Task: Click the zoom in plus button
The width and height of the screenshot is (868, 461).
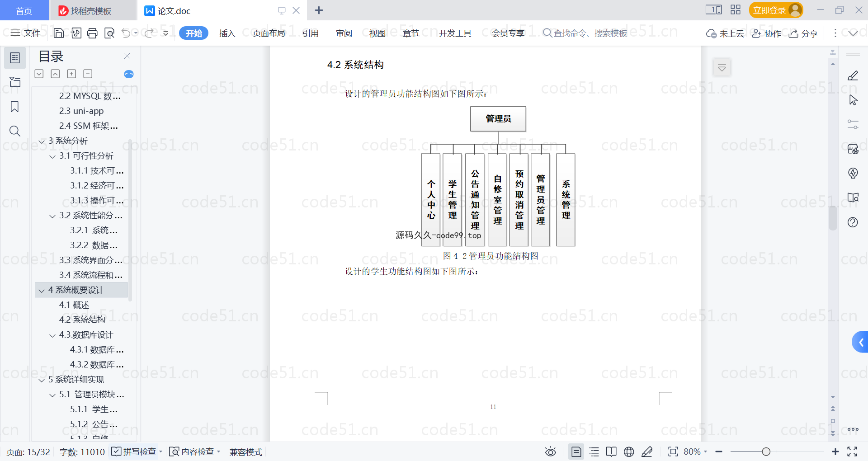Action: (x=835, y=452)
